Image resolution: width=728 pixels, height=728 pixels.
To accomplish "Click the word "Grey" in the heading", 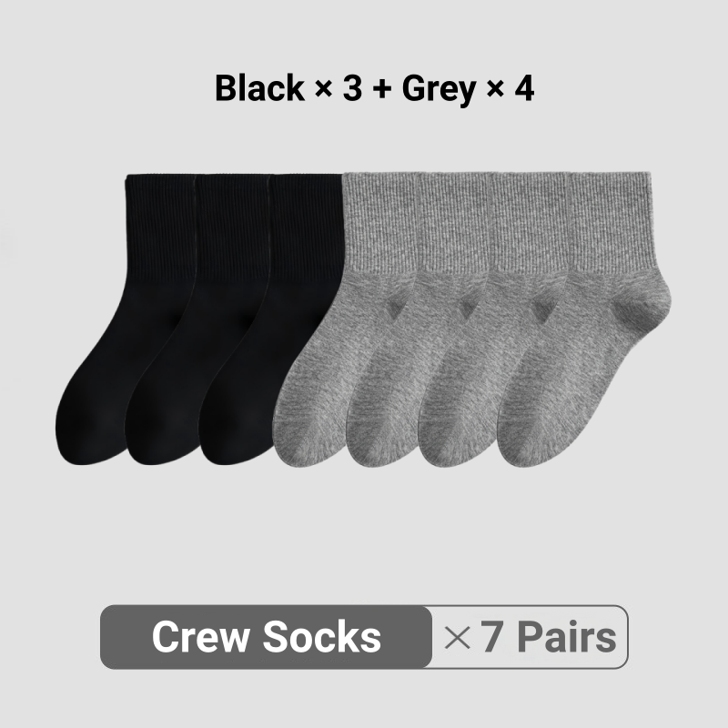I will click(439, 89).
